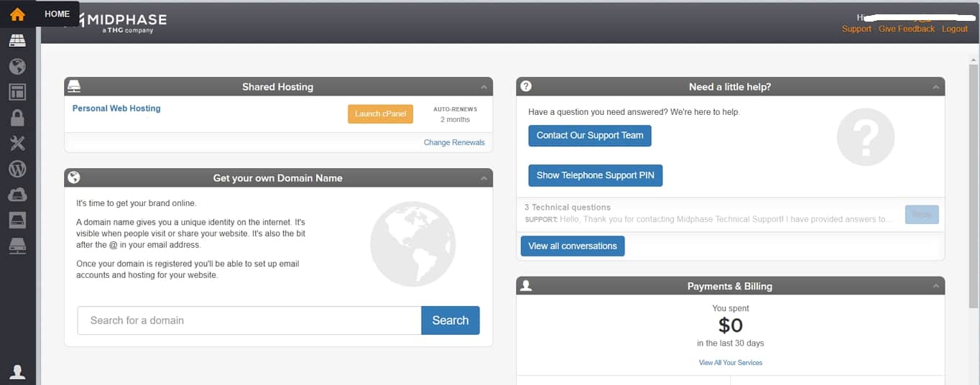Click the Shared Hosting panel header icon

tap(73, 86)
